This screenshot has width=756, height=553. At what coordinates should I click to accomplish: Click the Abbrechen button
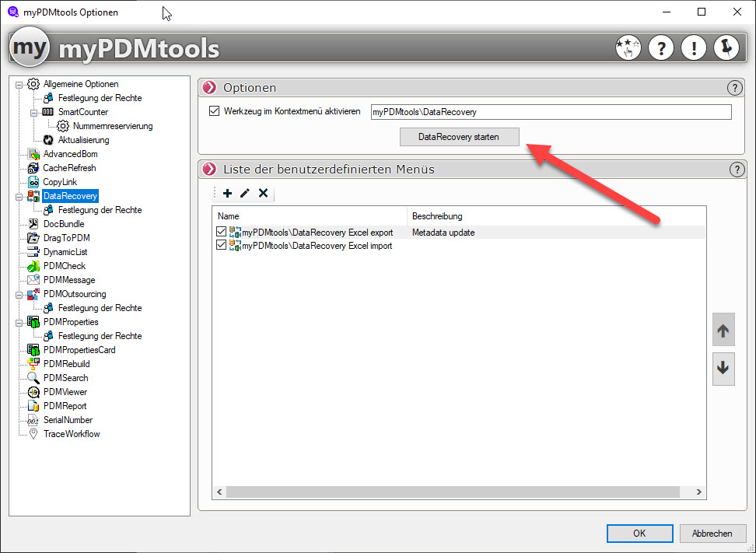(x=712, y=534)
